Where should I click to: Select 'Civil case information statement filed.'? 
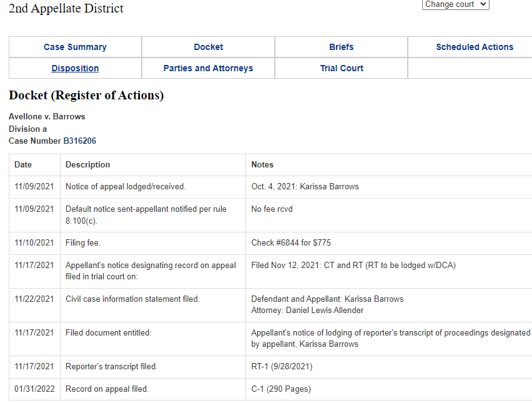[x=132, y=299]
